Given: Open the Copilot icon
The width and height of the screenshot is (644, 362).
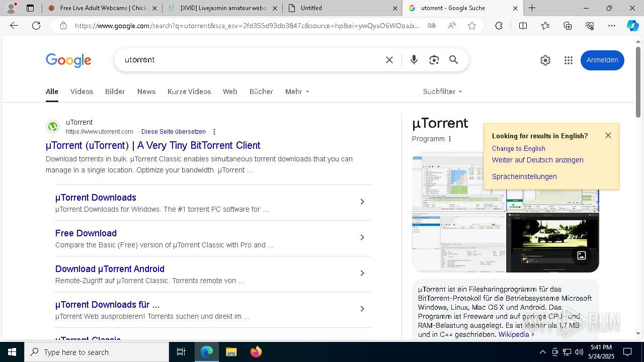Looking at the screenshot, I should click(632, 26).
